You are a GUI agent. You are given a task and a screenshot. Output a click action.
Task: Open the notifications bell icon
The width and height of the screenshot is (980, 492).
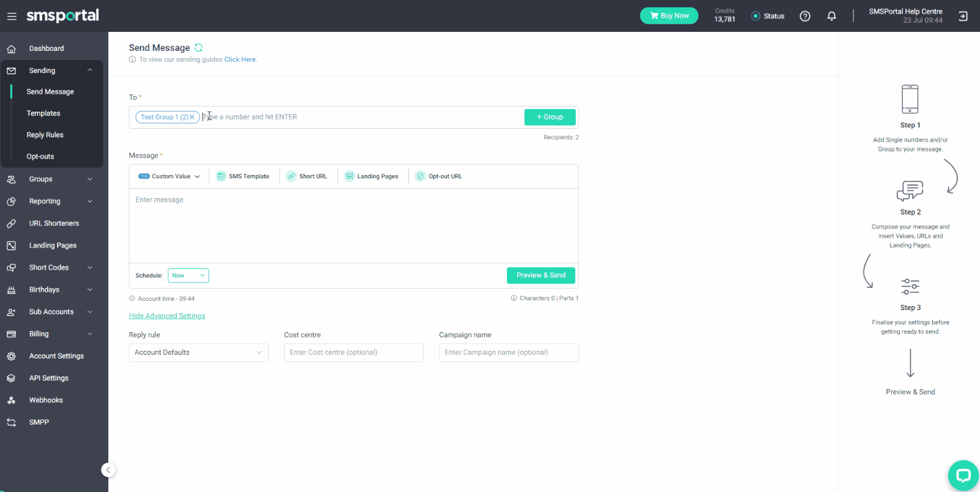click(831, 16)
